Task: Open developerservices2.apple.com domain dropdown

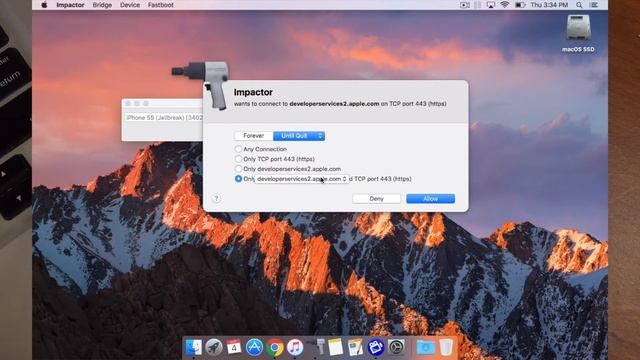Action: (x=302, y=179)
